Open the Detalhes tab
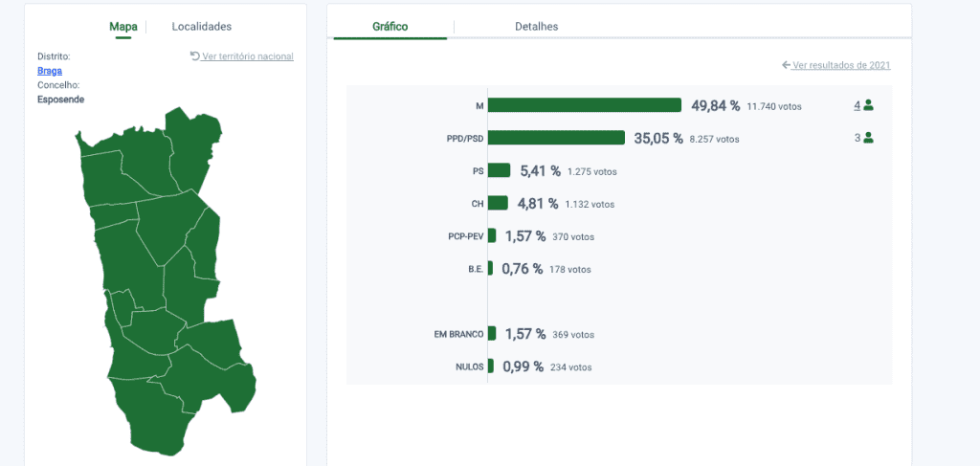 pos(536,26)
